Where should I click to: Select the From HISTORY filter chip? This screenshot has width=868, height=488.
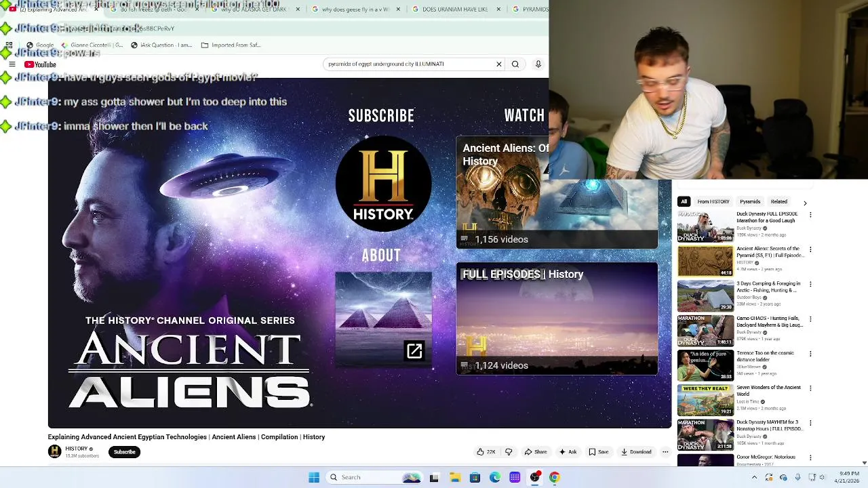pos(713,201)
